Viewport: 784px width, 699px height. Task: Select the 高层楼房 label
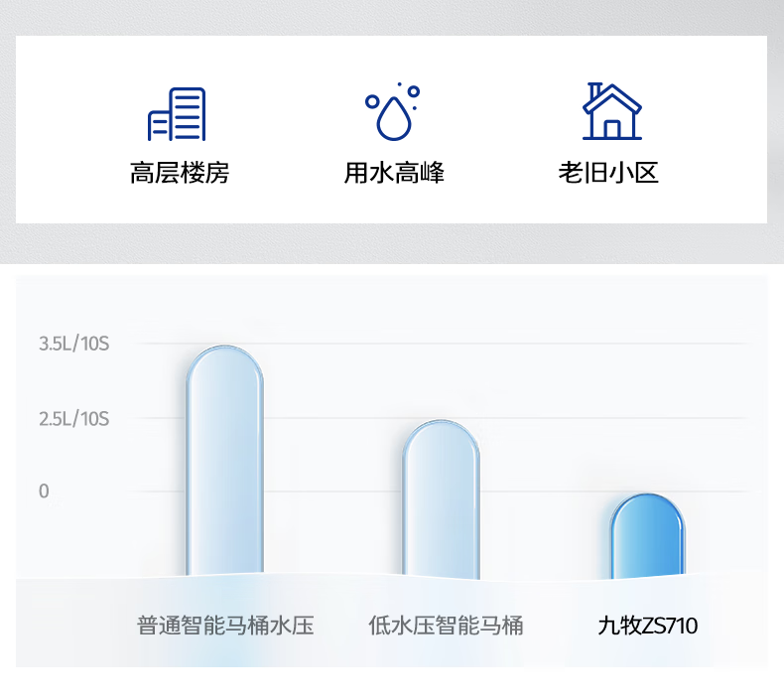(x=180, y=173)
